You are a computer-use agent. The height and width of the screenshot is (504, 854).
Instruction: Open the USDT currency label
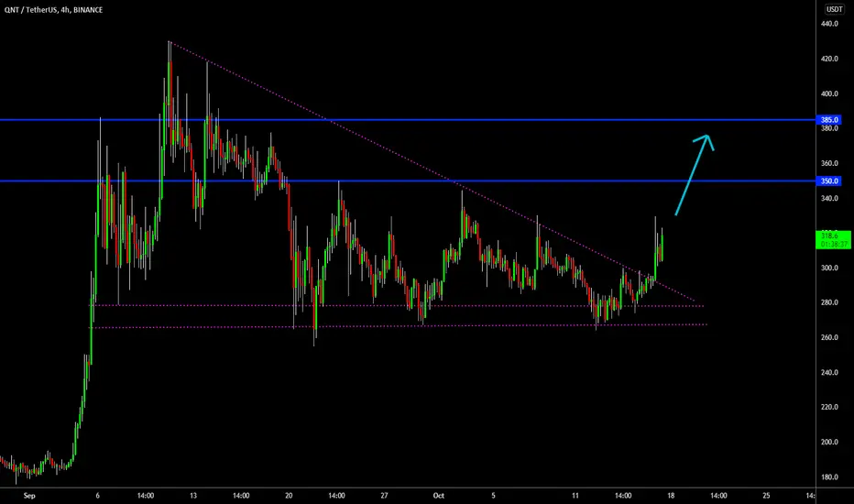pyautogui.click(x=835, y=9)
